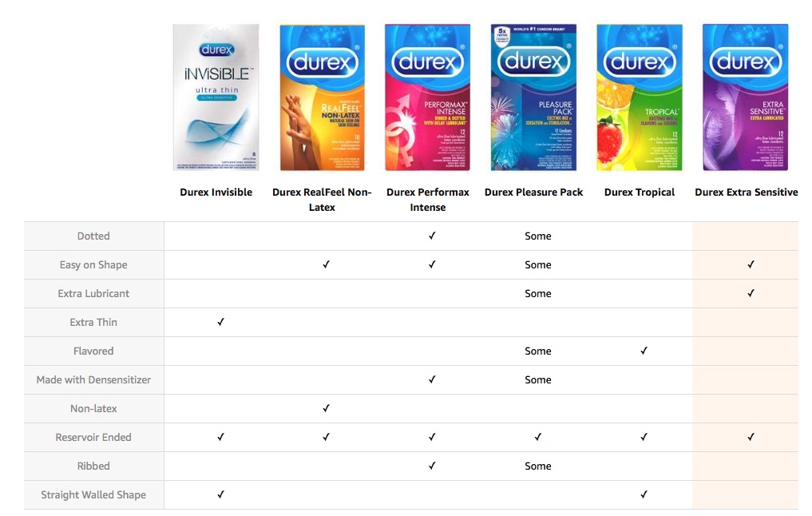Open the Durex Tropical title link
The width and height of the screenshot is (812, 516).
(640, 193)
